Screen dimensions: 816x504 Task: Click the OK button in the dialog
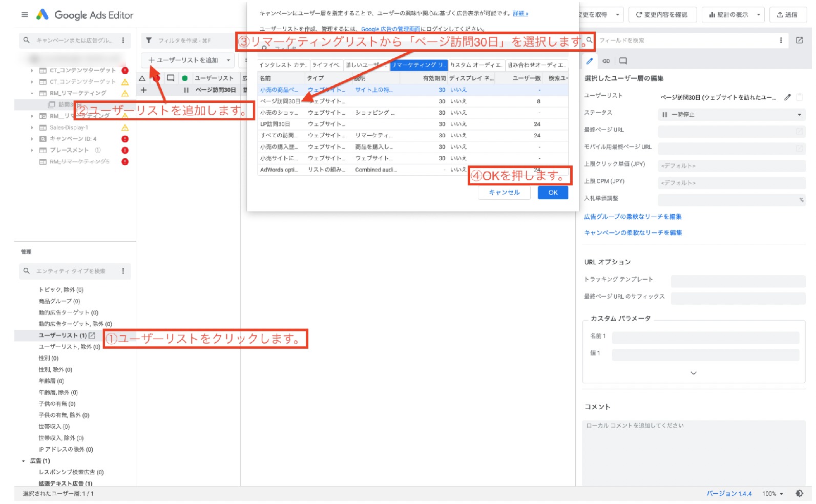pyautogui.click(x=553, y=193)
